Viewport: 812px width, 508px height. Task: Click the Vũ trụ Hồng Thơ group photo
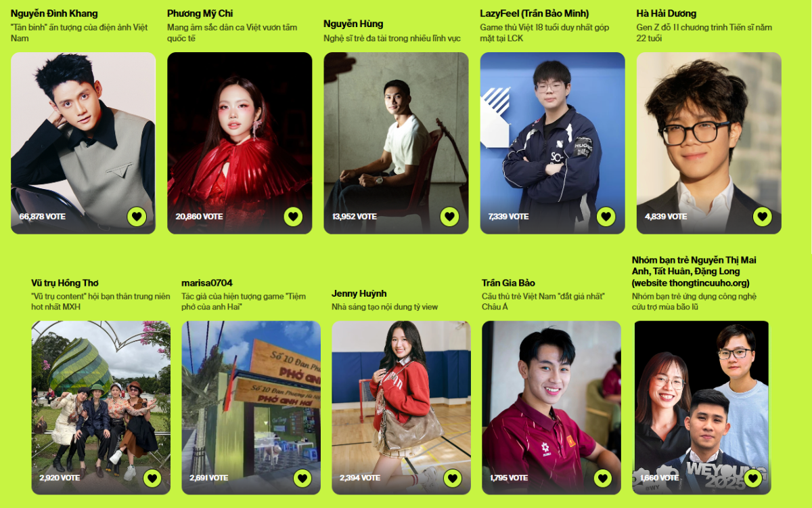click(101, 407)
